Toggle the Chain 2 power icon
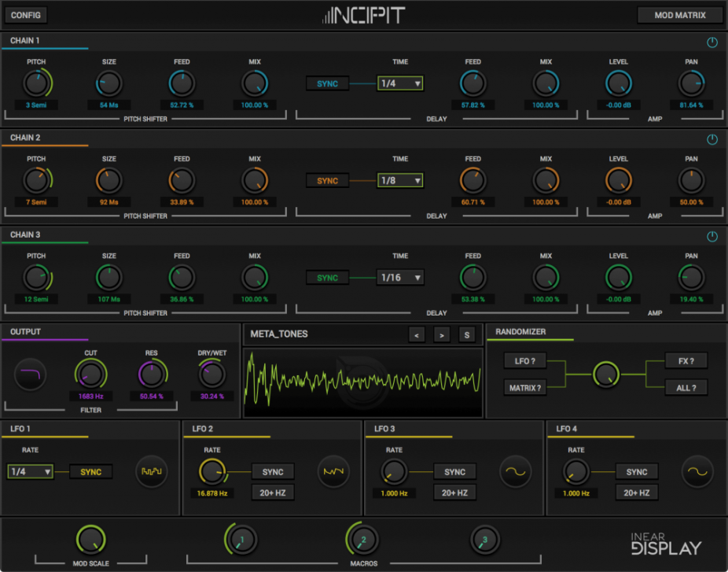 pyautogui.click(x=712, y=139)
